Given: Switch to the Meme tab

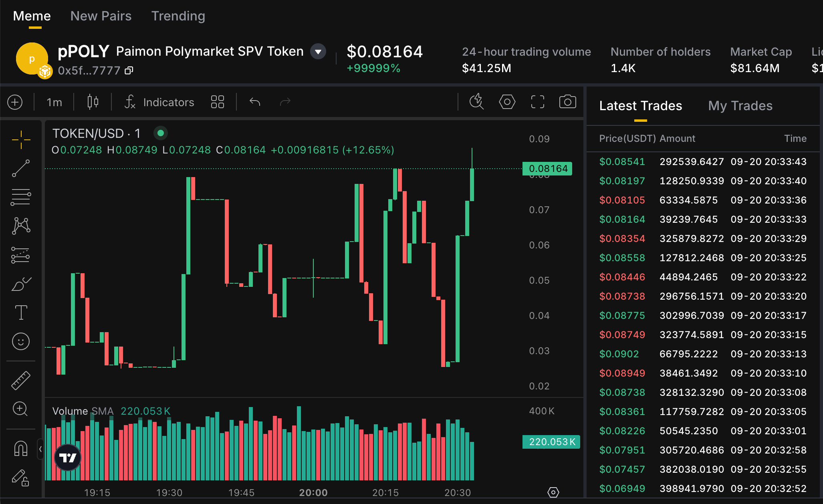Looking at the screenshot, I should point(32,16).
